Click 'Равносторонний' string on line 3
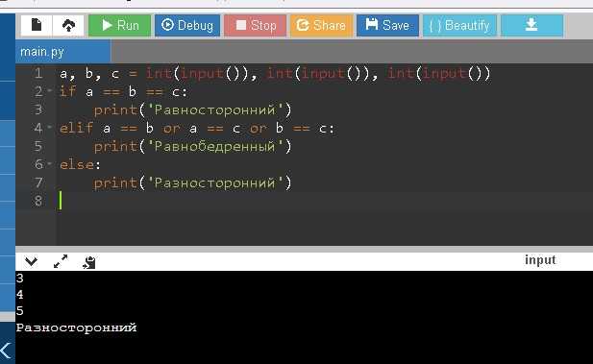Image resolution: width=593 pixels, height=364 pixels. (x=215, y=110)
